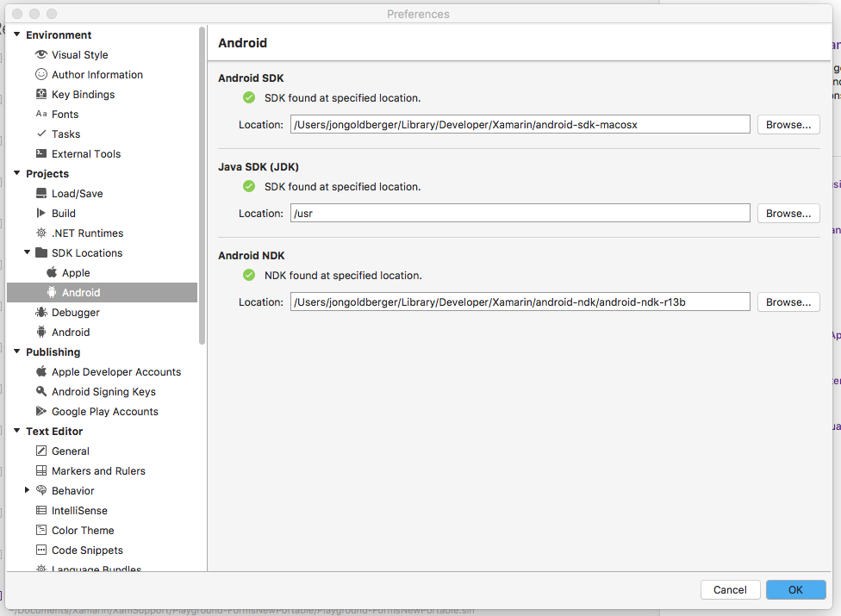Confirm preferences with OK
Image resolution: width=841 pixels, height=616 pixels.
796,590
